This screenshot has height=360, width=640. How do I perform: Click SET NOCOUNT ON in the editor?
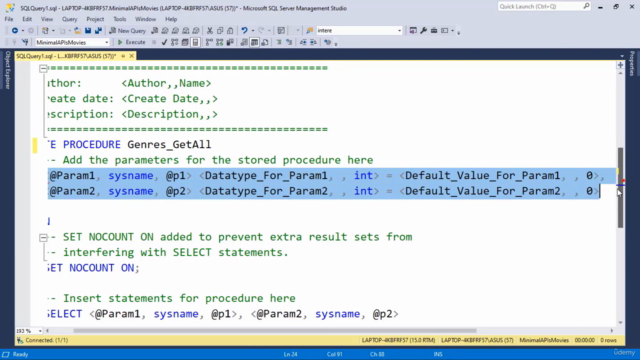click(92, 268)
